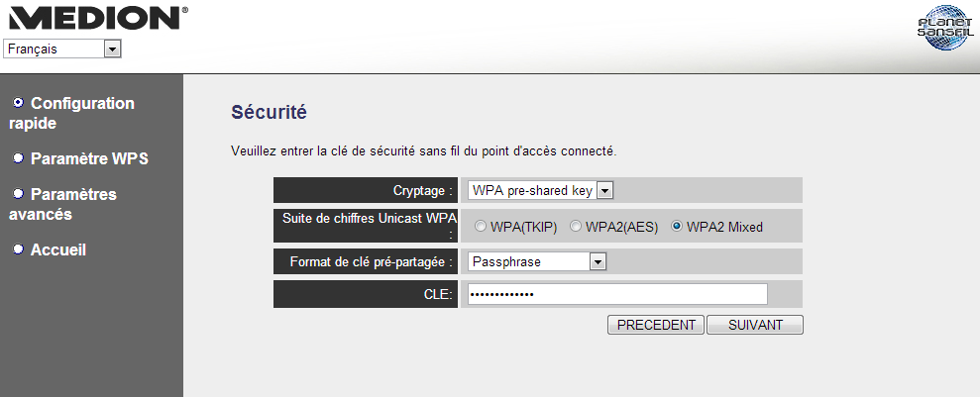Click the bullet icon beside Paramètres avancés
The width and height of the screenshot is (980, 397).
tap(19, 193)
